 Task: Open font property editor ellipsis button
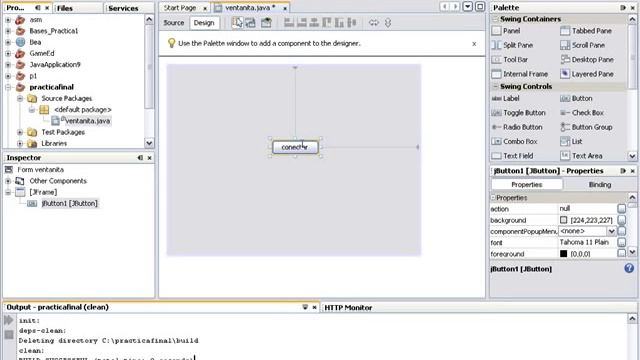[x=622, y=242]
